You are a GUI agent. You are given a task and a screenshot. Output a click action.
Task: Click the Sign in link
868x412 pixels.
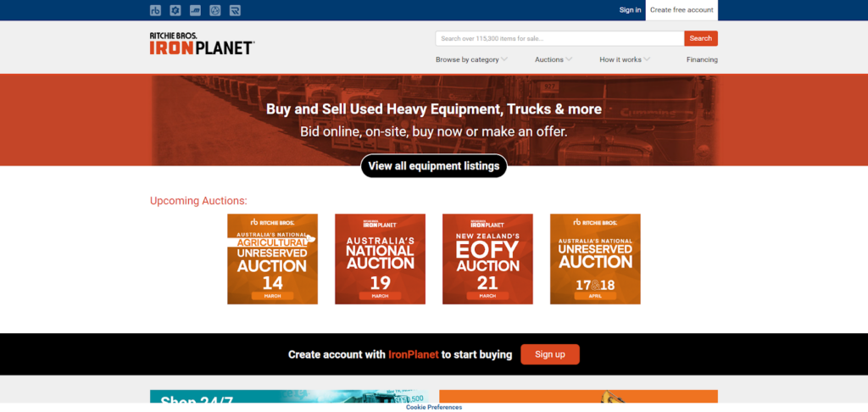point(630,10)
